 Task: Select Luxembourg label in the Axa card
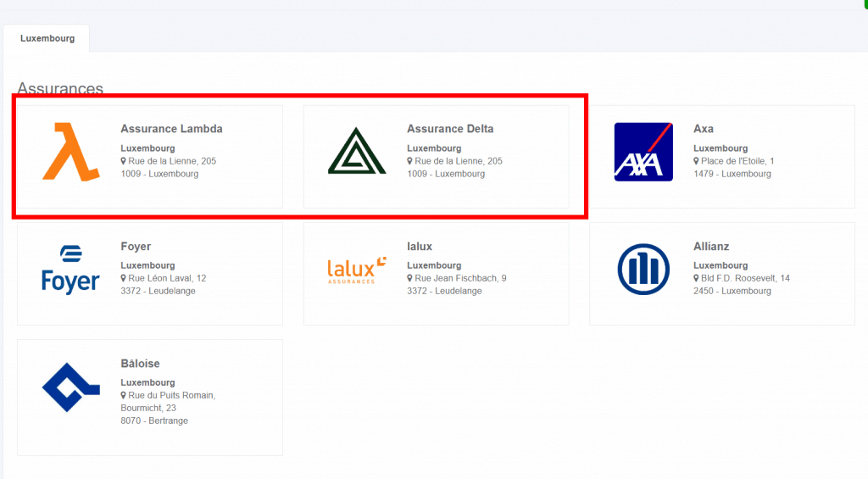tap(721, 148)
